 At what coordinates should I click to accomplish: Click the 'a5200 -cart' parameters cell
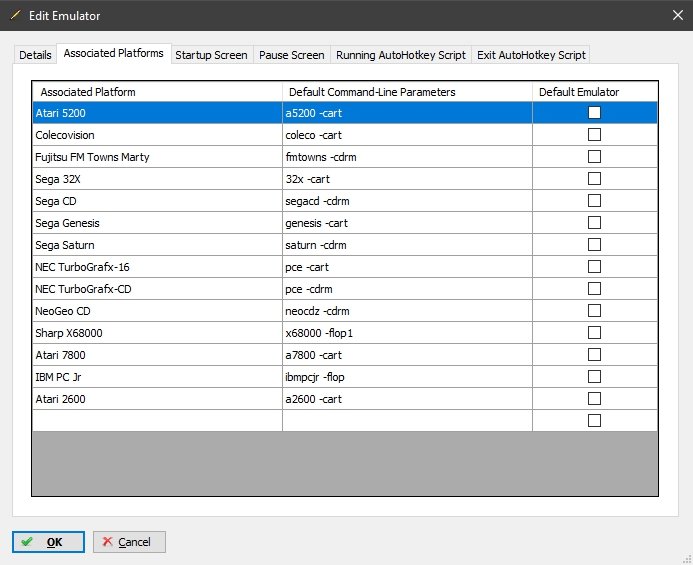[x=407, y=113]
